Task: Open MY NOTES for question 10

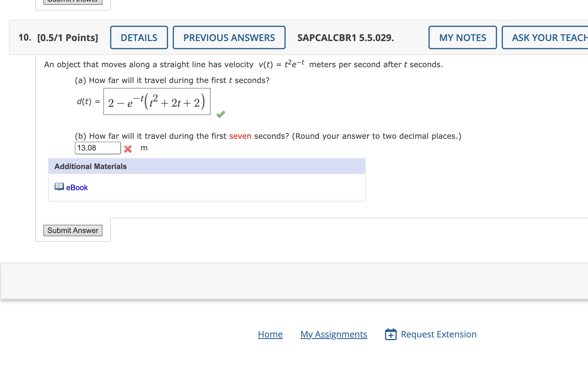Action: click(x=462, y=38)
